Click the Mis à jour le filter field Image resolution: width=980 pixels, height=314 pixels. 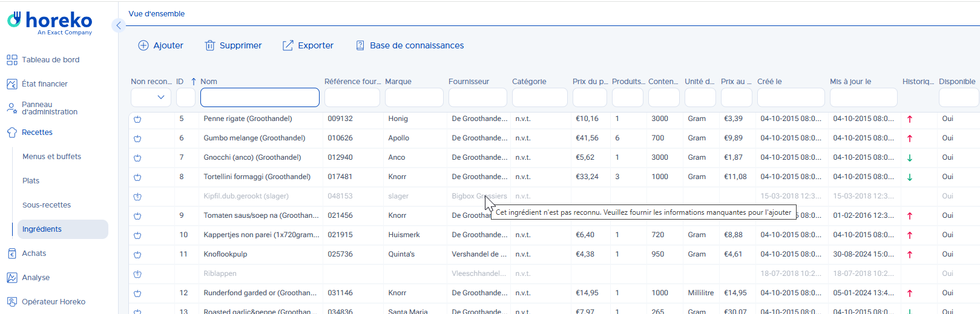point(864,97)
